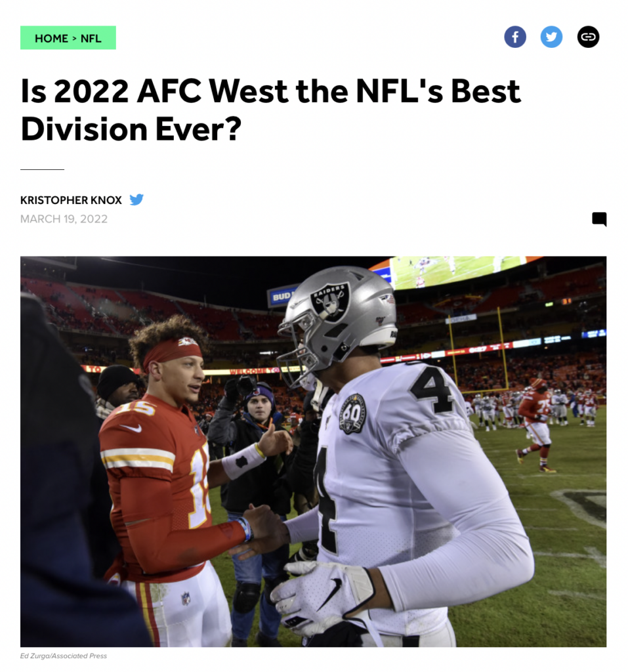Screen dimensions: 628x672
Task: Click the 60 anniversary jersey patch
Action: (x=352, y=413)
